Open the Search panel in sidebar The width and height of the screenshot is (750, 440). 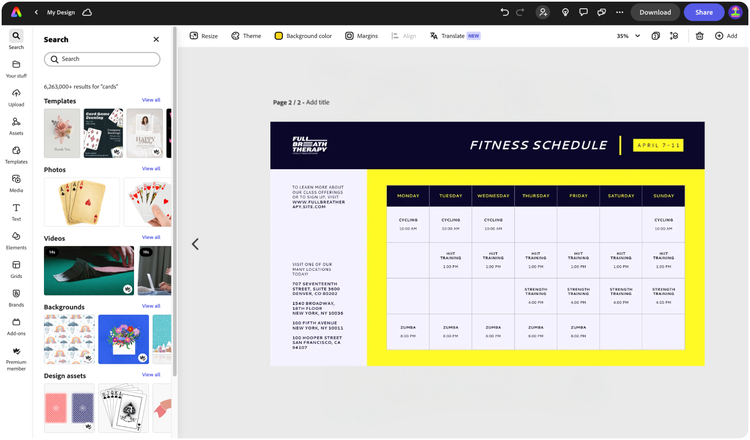tap(16, 40)
